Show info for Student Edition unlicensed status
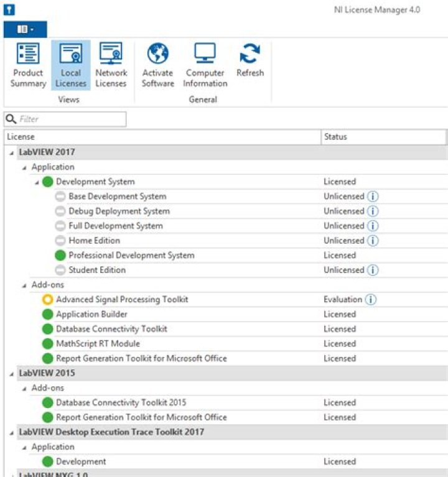The image size is (448, 477). click(x=373, y=270)
